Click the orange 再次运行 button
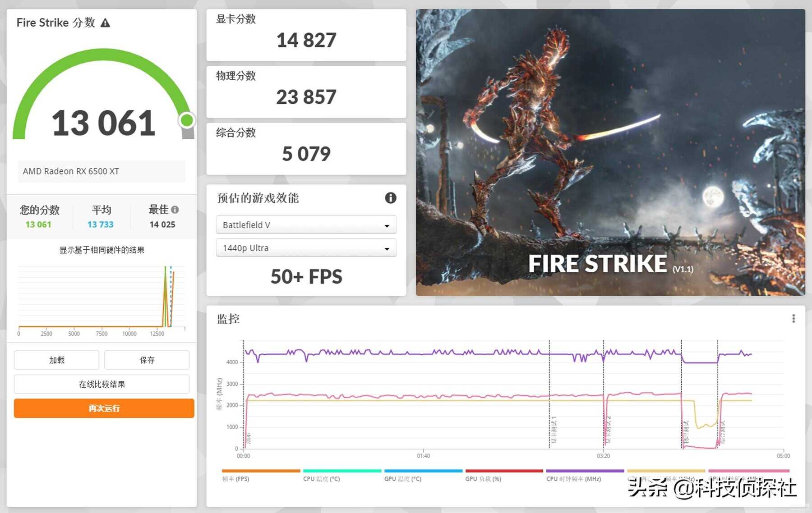The width and height of the screenshot is (812, 513). pyautogui.click(x=104, y=408)
